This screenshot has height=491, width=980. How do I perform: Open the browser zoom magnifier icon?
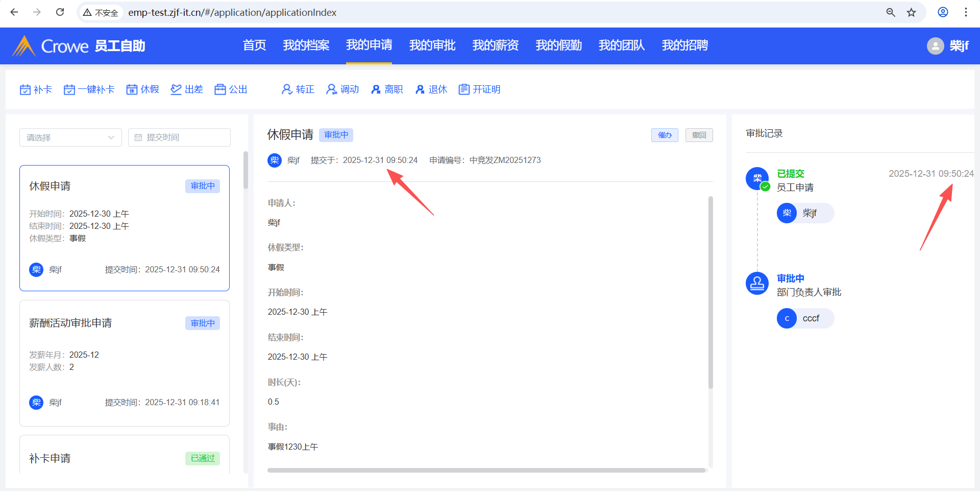click(891, 12)
